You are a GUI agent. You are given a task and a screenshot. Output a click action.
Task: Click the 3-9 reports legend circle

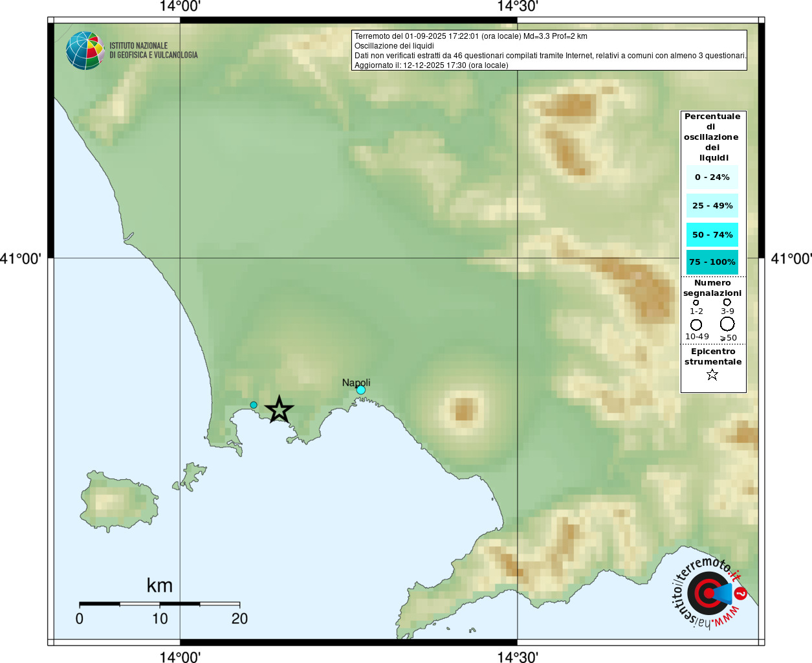click(727, 302)
